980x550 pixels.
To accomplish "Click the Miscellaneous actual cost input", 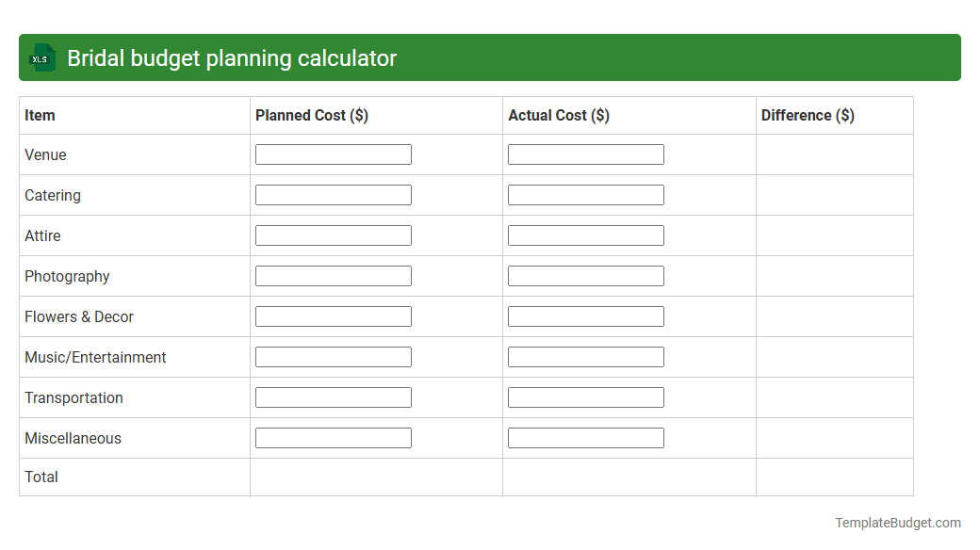I will pyautogui.click(x=585, y=437).
